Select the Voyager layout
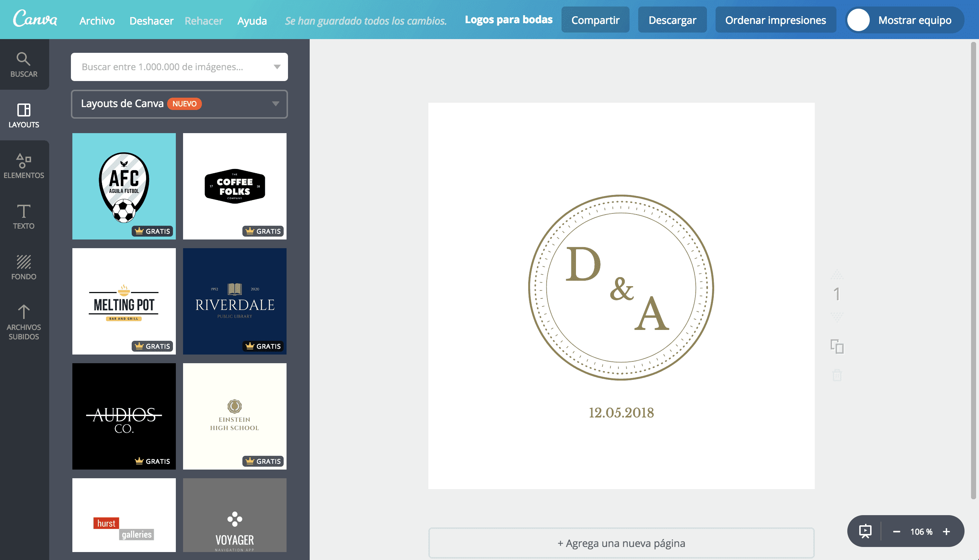The image size is (979, 560). coord(234,515)
